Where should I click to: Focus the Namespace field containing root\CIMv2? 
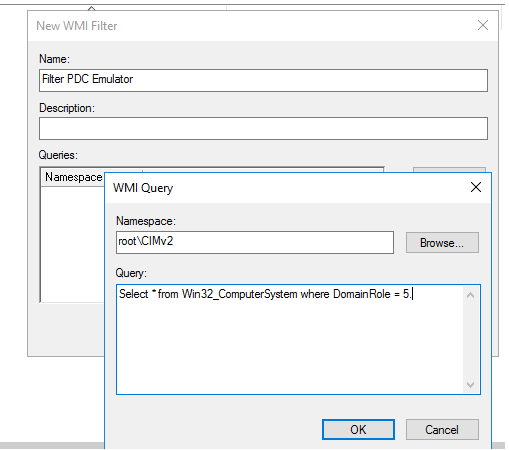(x=255, y=242)
